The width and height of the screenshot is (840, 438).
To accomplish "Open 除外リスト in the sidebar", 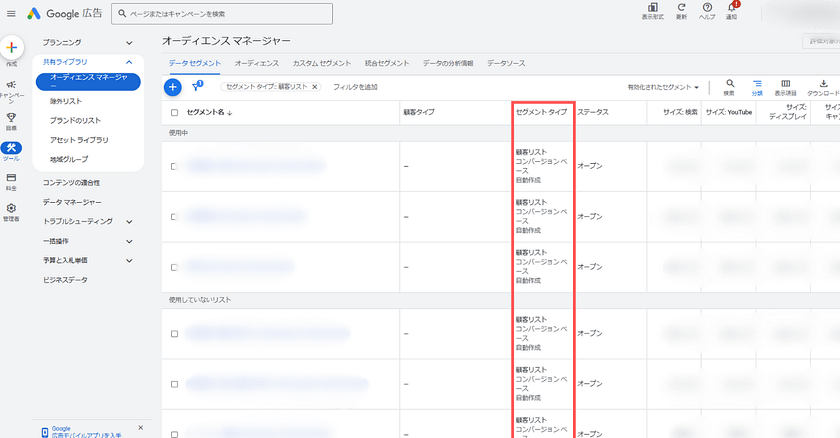I will click(x=66, y=101).
